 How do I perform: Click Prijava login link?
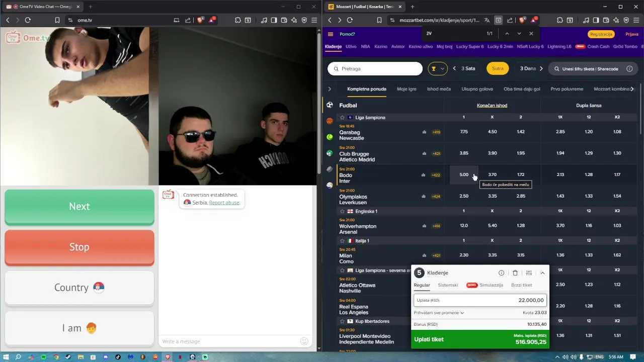tap(632, 34)
